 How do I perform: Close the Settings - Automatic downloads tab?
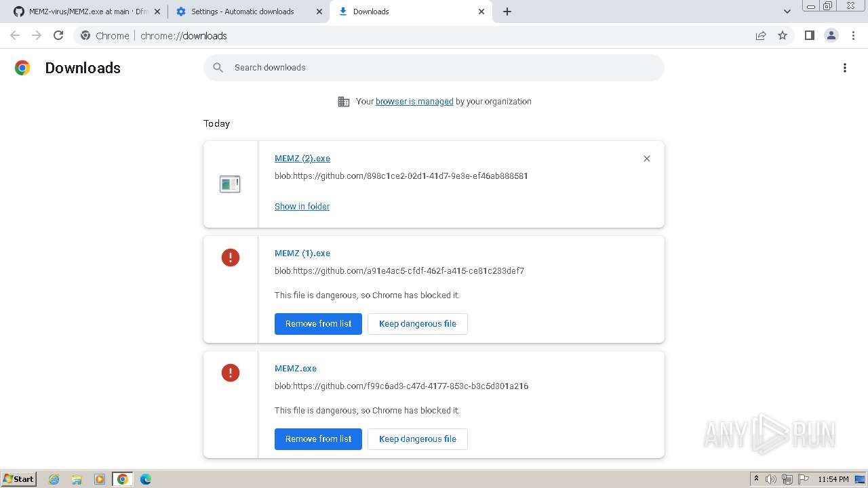coord(319,12)
